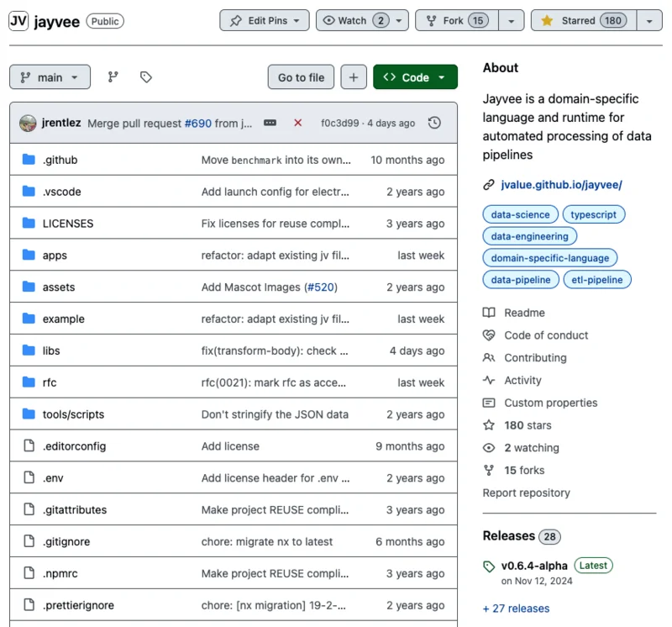Open Activity via the pulse graph icon

pyautogui.click(x=490, y=380)
